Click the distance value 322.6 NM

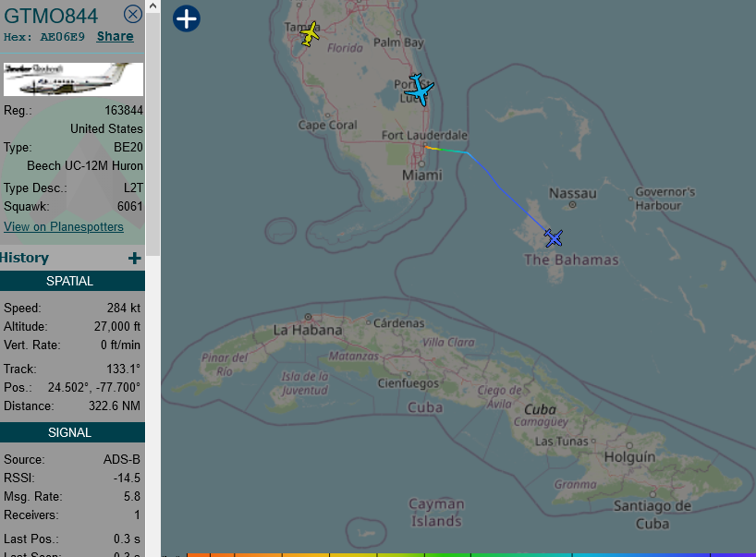point(115,406)
